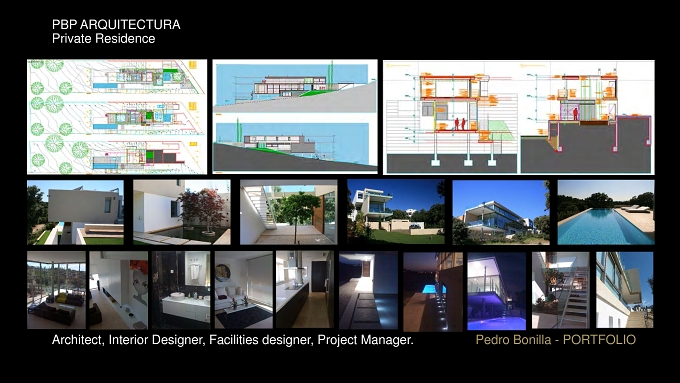This screenshot has height=383, width=680.
Task: Open the interior photo with pop-art face painting
Action: (118, 290)
